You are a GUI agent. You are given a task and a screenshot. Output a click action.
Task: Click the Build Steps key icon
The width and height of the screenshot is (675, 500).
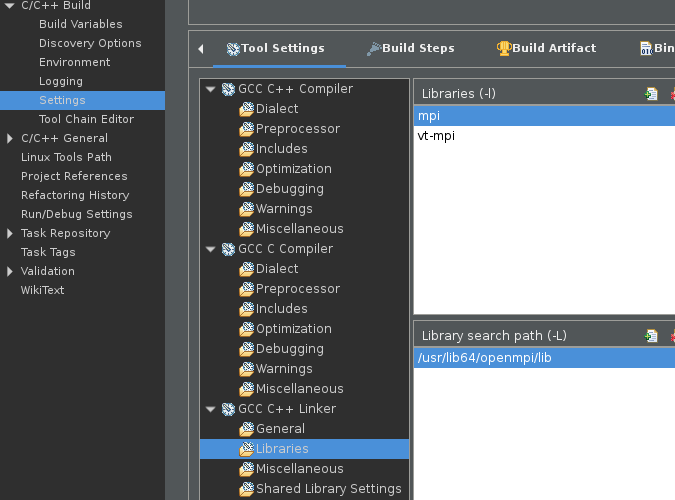pos(373,48)
